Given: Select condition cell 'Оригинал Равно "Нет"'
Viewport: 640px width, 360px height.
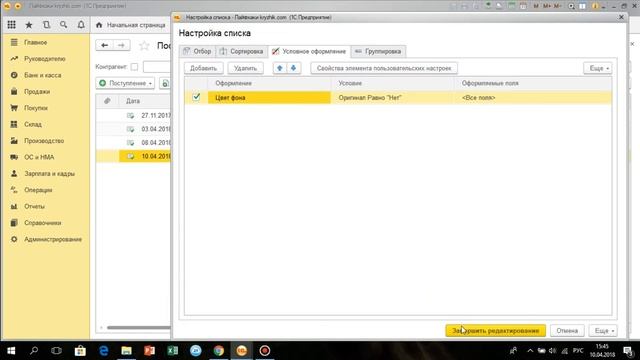Looking at the screenshot, I should [x=393, y=98].
